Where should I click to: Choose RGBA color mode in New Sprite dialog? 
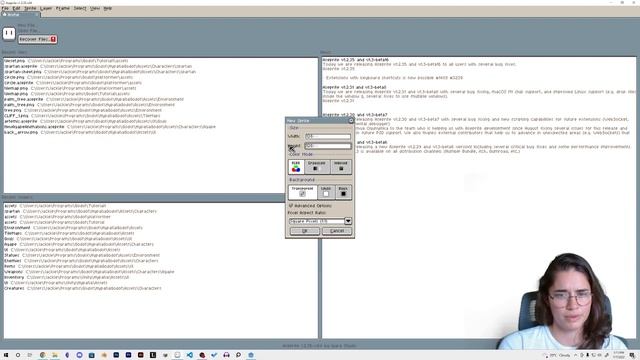(x=296, y=167)
